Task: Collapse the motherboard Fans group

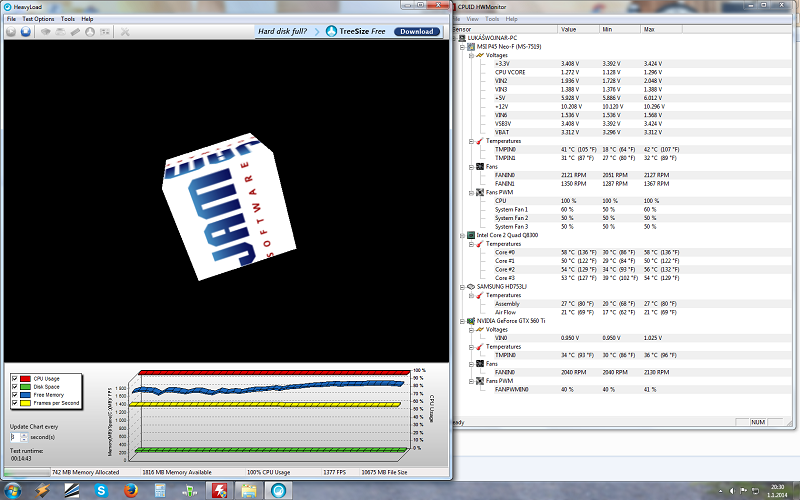Action: (x=471, y=167)
